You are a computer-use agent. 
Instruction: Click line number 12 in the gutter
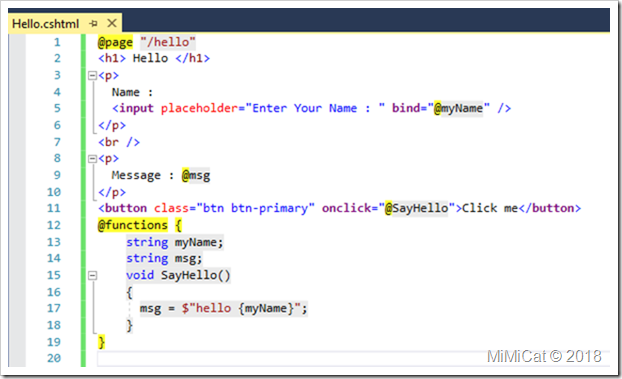tap(54, 225)
